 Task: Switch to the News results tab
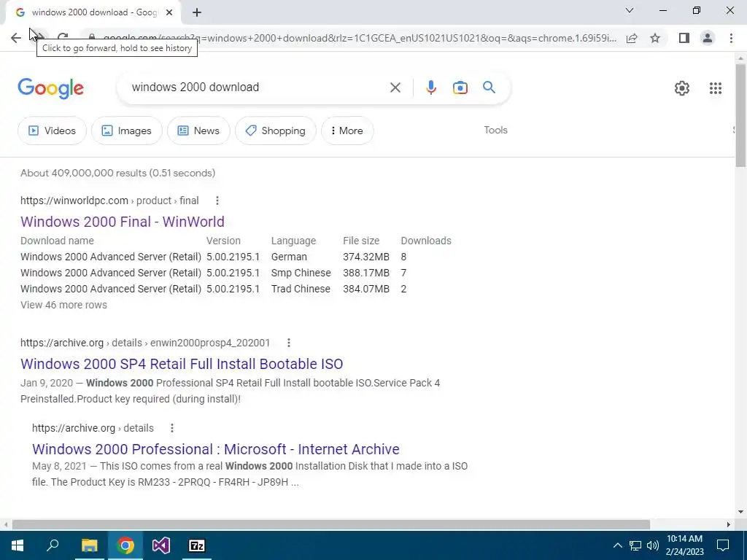[198, 131]
